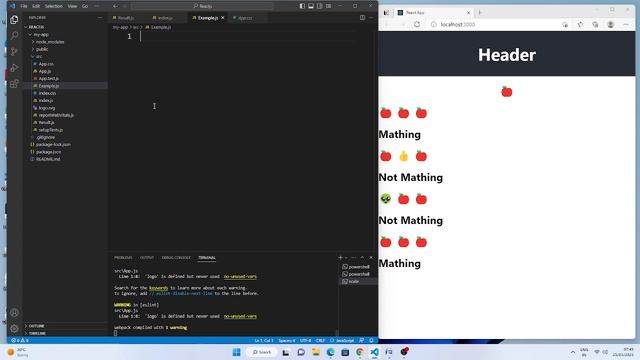Image resolution: width=640 pixels, height=360 pixels.
Task: Open new tab in Edge
Action: point(480,13)
